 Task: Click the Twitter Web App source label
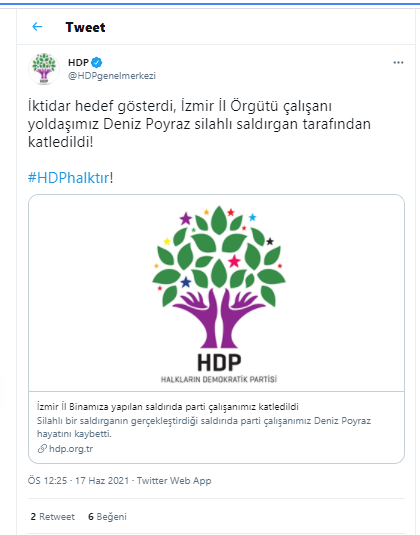click(x=174, y=481)
